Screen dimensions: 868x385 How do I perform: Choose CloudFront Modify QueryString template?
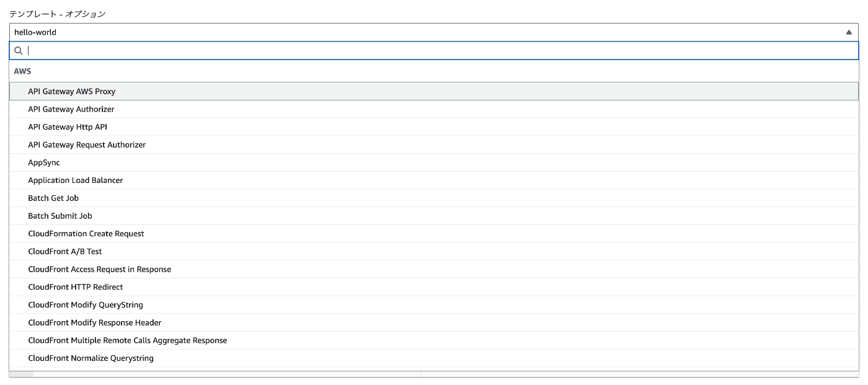pos(434,305)
